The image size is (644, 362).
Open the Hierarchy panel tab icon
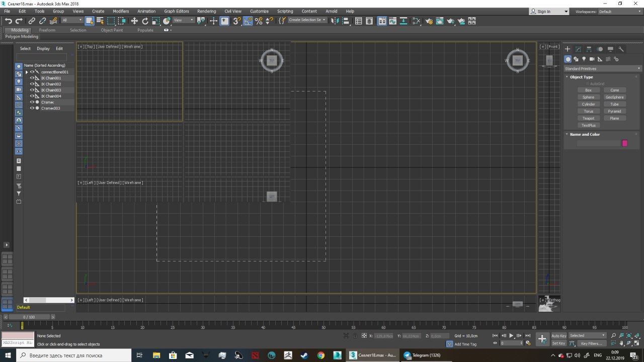[589, 49]
